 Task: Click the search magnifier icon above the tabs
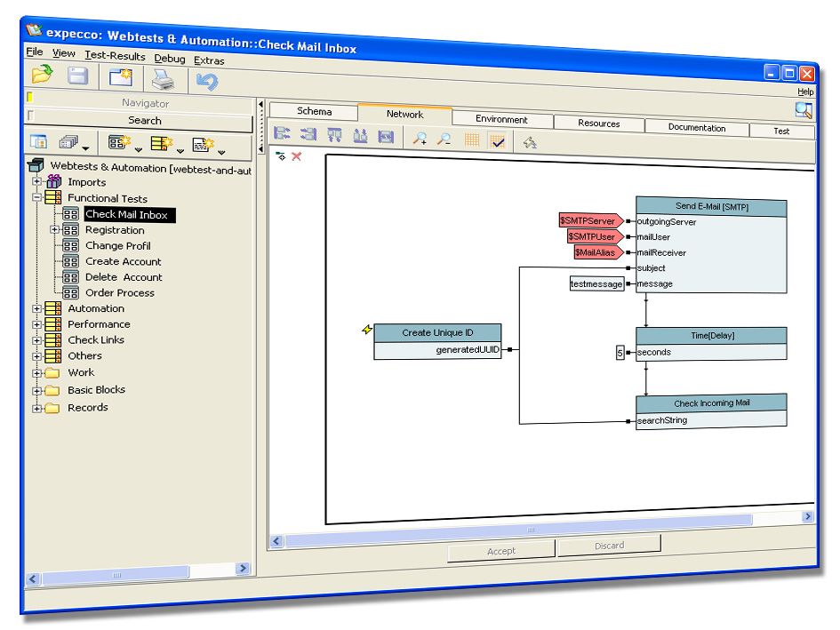(x=803, y=110)
